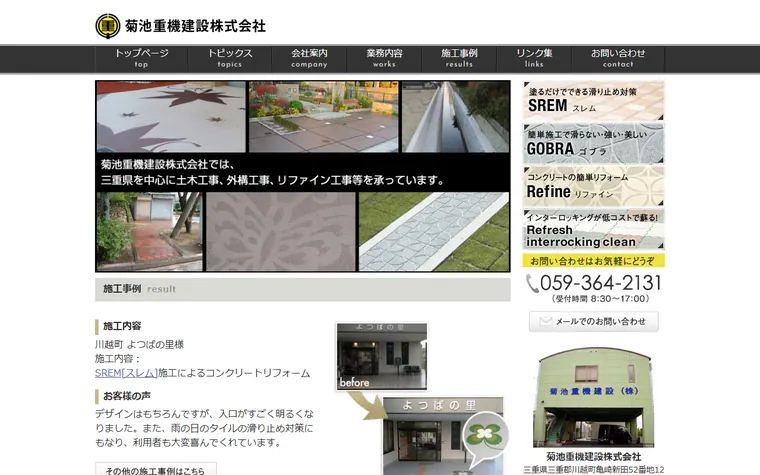760x475 pixels.
Task: Open the SREM スレム sidebar banner
Action: tap(593, 101)
